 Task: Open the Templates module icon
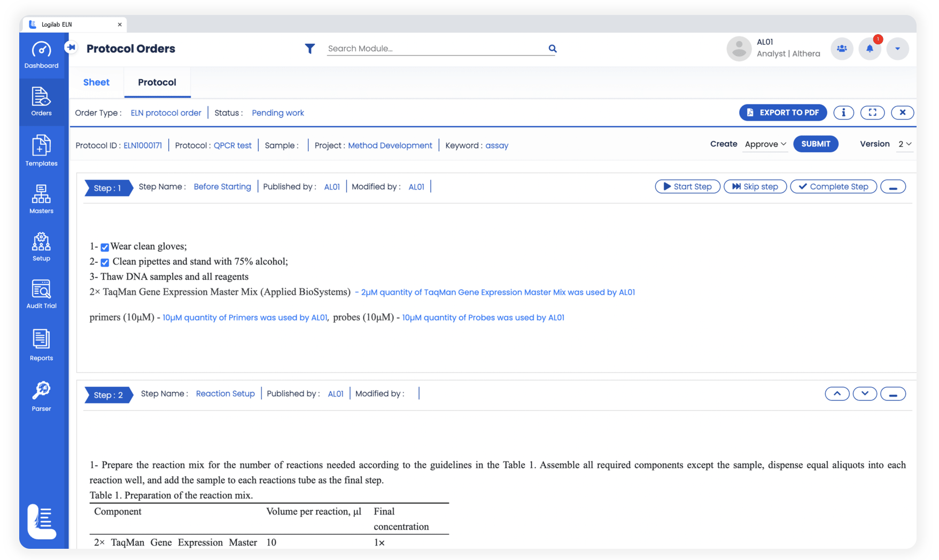click(41, 151)
